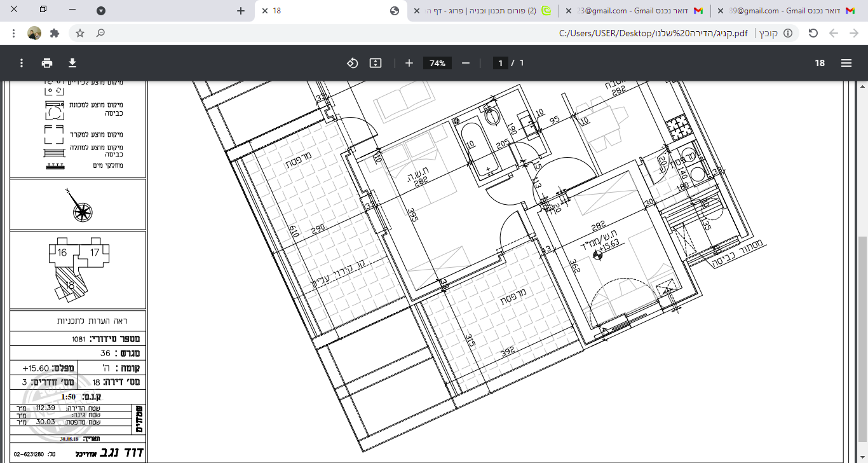Reload the page in Chrome
This screenshot has height=463, width=868.
[813, 33]
